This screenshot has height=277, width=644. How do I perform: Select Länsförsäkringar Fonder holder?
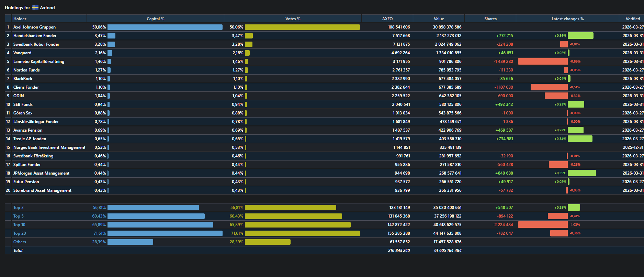point(36,122)
